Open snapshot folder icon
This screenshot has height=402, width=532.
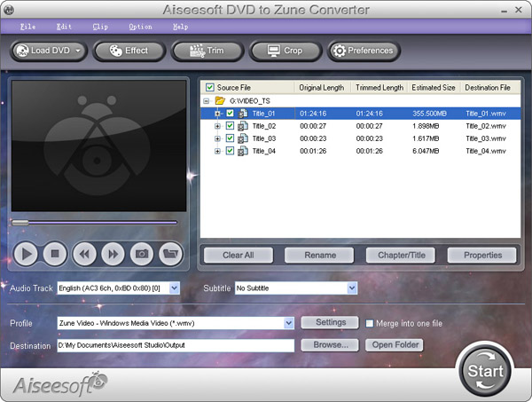coord(170,254)
